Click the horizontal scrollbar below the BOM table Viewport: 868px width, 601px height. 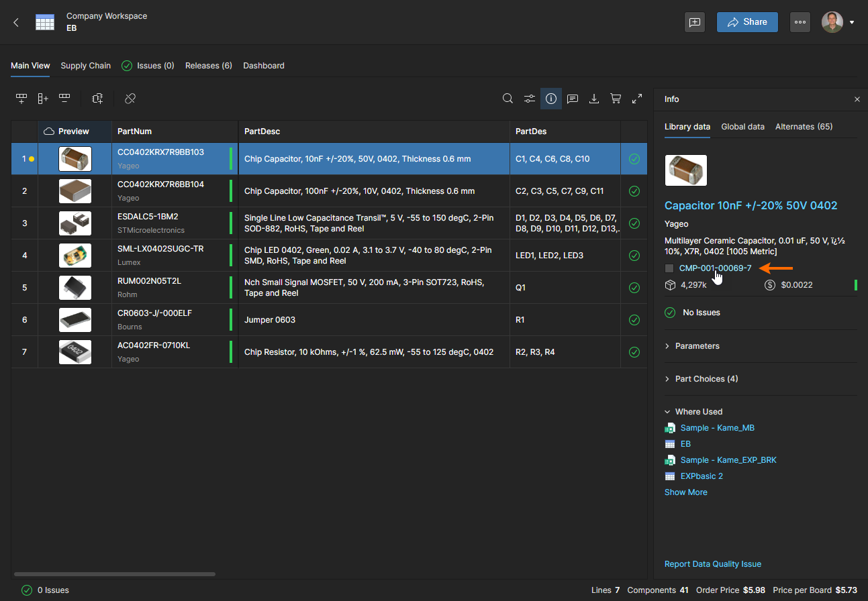pos(115,574)
